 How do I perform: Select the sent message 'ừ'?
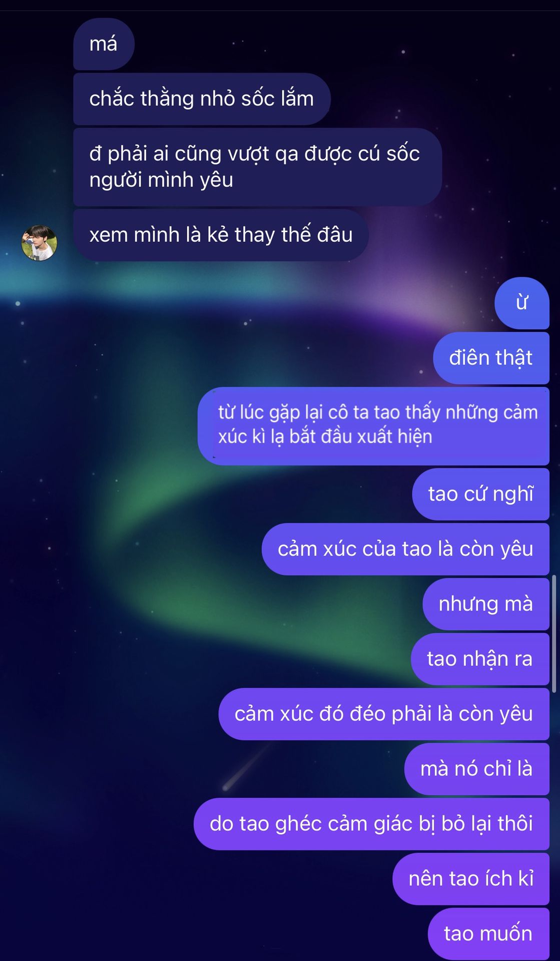pos(521,303)
